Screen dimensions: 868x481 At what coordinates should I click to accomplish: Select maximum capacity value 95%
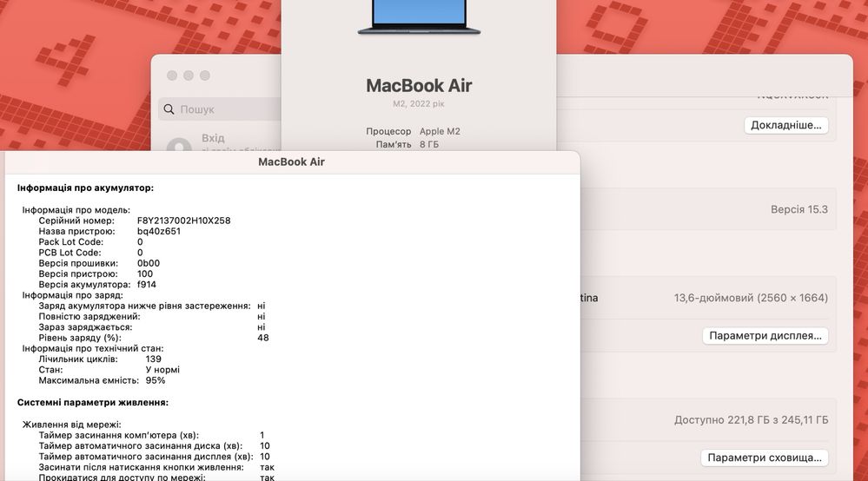pos(155,380)
